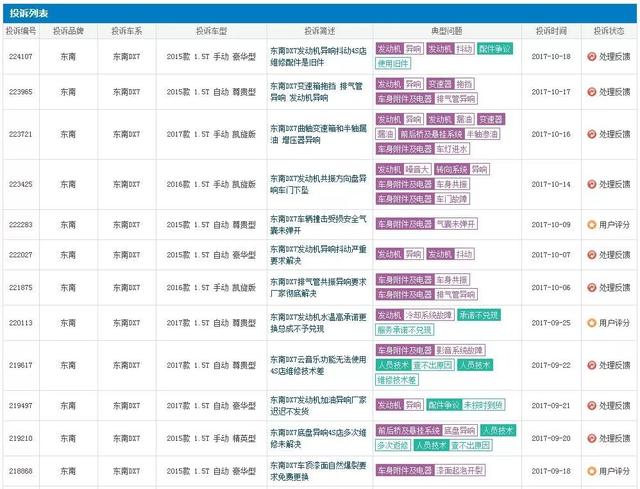The width and height of the screenshot is (640, 489).
Task: Click date 2017-10-18
Action: pos(551,57)
